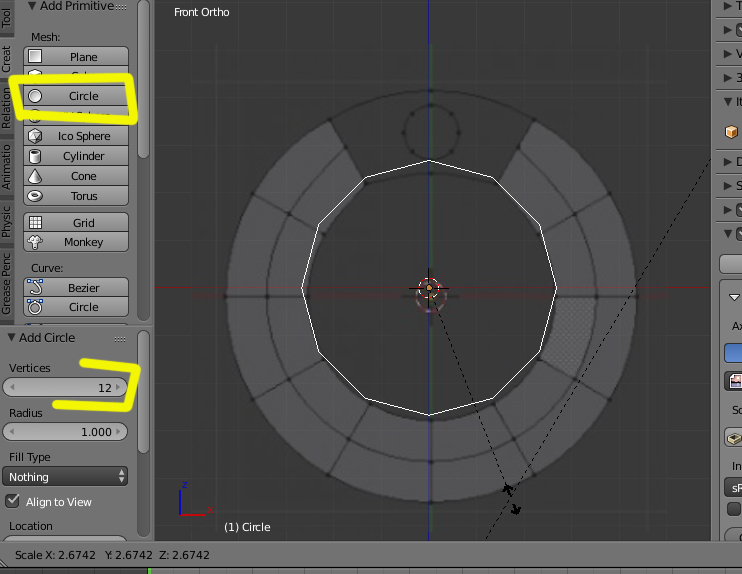This screenshot has width=742, height=574.
Task: Add a Torus mesh
Action: click(x=76, y=196)
